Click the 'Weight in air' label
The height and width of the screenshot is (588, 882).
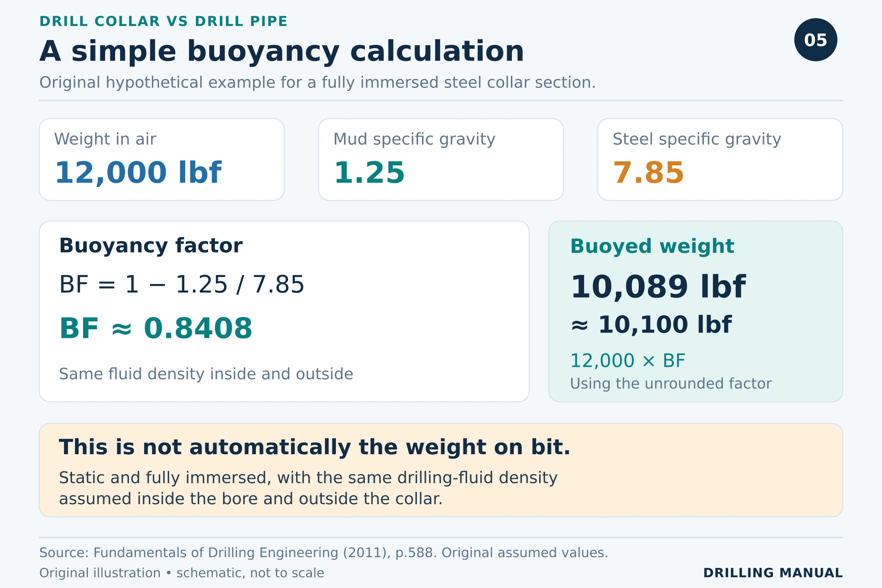tap(105, 139)
